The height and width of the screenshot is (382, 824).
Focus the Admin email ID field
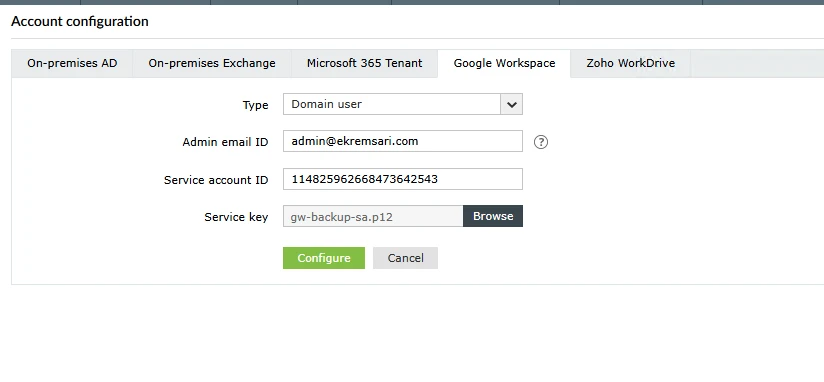[403, 141]
